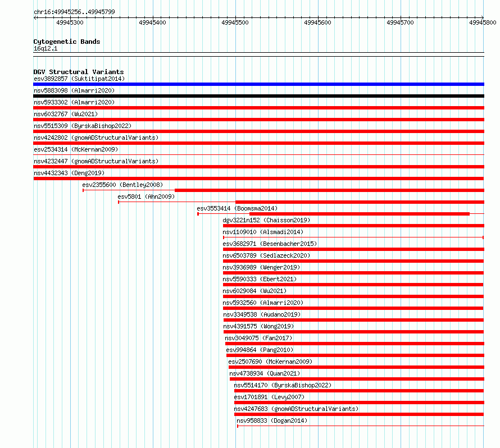Image resolution: width=500 pixels, height=448 pixels.
Task: Open nsv5590333 (Ebert2021) variant
Action: tap(260, 279)
